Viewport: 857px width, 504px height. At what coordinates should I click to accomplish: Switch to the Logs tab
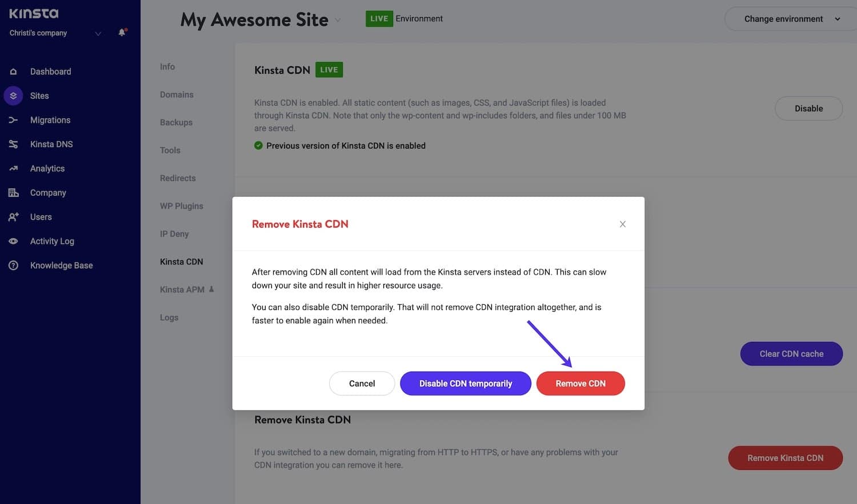pyautogui.click(x=169, y=317)
